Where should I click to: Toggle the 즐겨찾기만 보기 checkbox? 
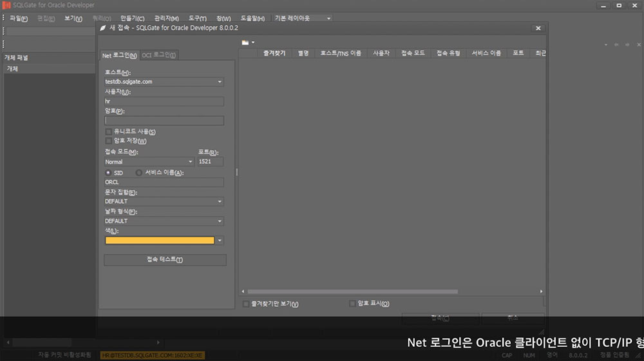(245, 304)
